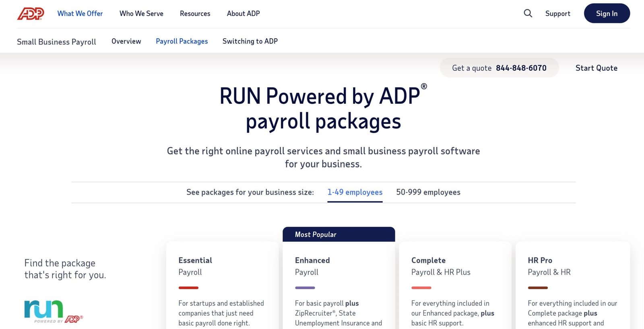This screenshot has width=644, height=329.
Task: Click the Sign In button
Action: (607, 13)
